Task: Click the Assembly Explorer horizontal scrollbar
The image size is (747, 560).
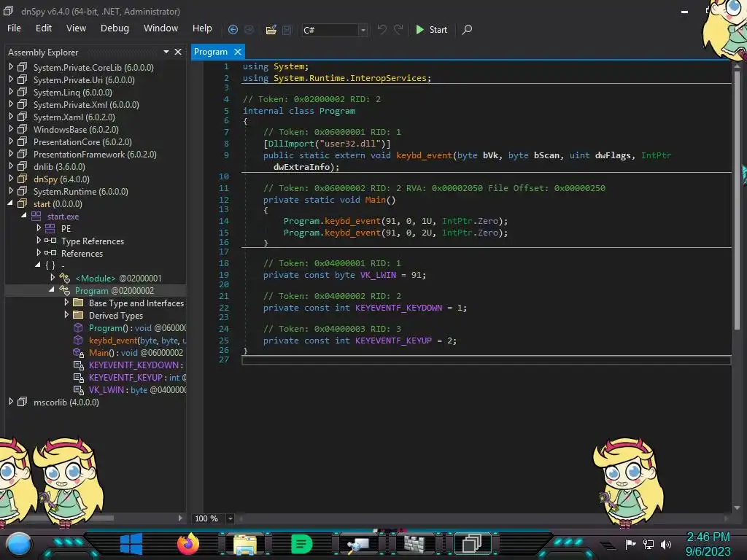Action: [x=66, y=518]
